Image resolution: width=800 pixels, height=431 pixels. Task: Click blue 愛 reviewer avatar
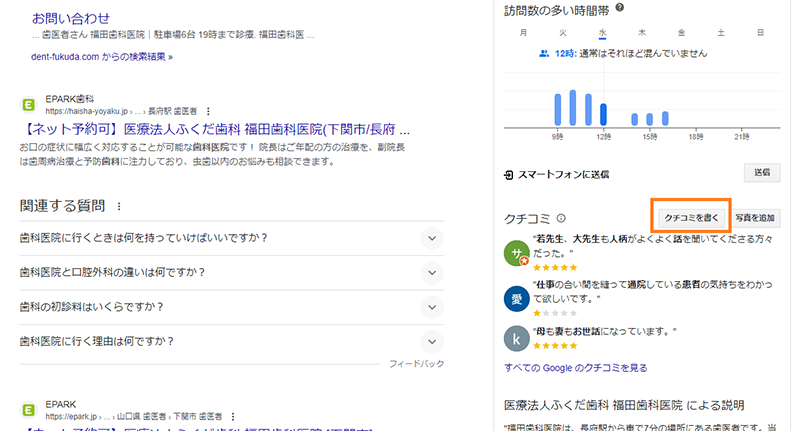tap(516, 299)
